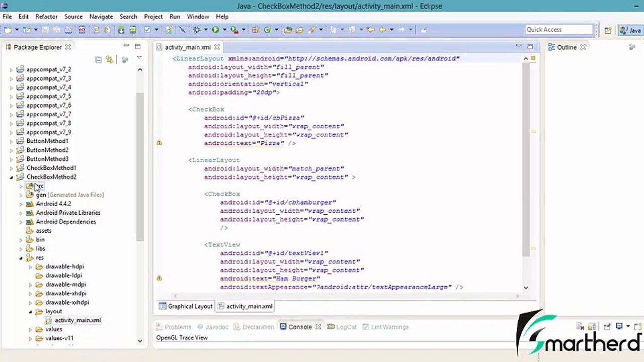
Task: Open the Back history dropdown arrow
Action: click(391, 30)
